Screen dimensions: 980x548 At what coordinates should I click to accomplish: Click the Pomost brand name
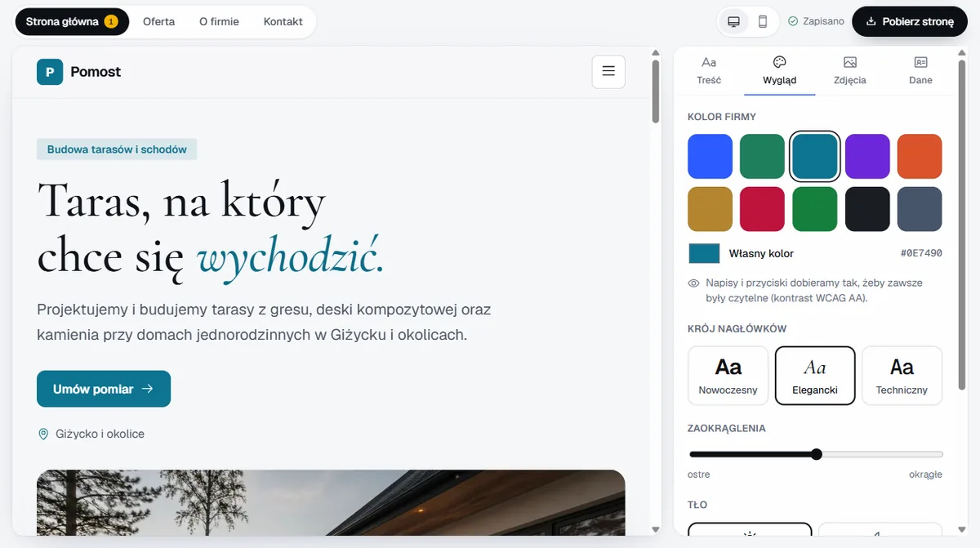tap(96, 72)
